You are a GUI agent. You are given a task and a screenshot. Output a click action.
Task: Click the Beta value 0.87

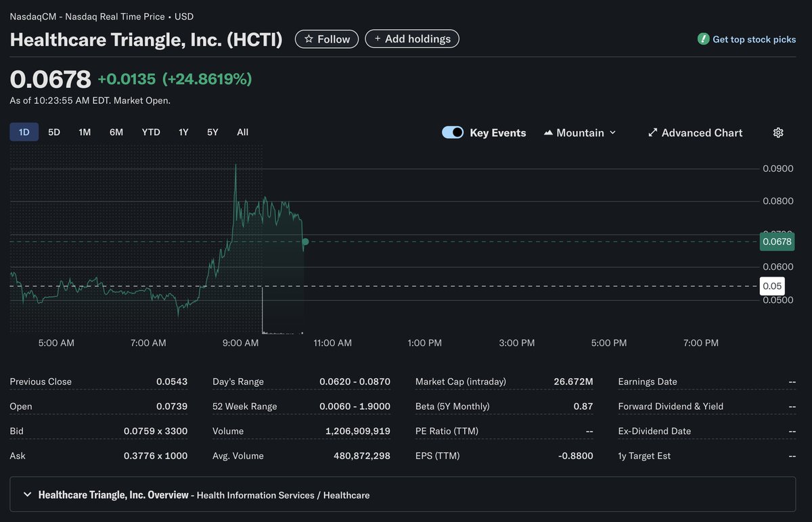pyautogui.click(x=584, y=406)
